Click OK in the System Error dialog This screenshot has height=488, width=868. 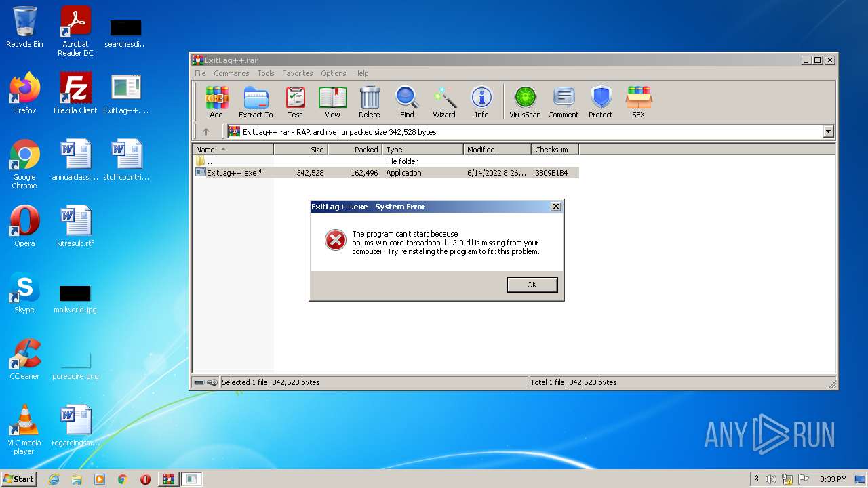point(532,285)
